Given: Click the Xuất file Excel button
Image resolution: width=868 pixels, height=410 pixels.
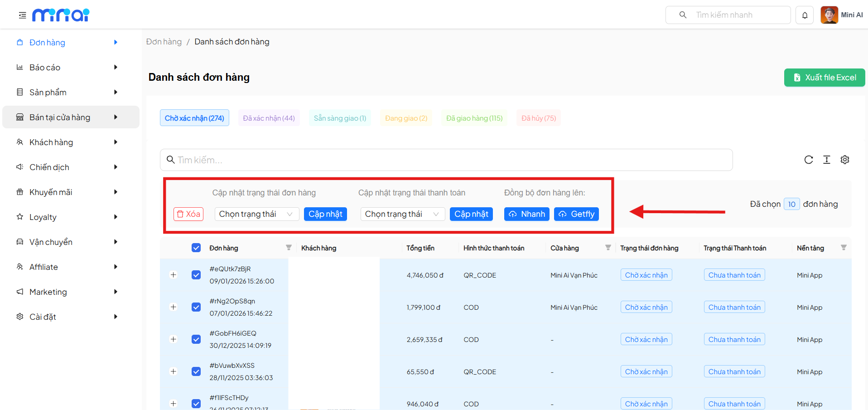Looking at the screenshot, I should (824, 78).
